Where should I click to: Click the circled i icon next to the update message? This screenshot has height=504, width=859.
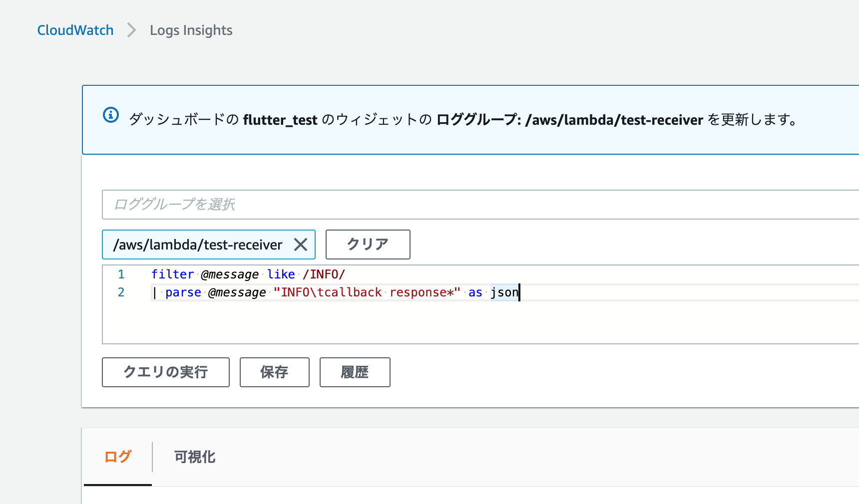coord(111,115)
